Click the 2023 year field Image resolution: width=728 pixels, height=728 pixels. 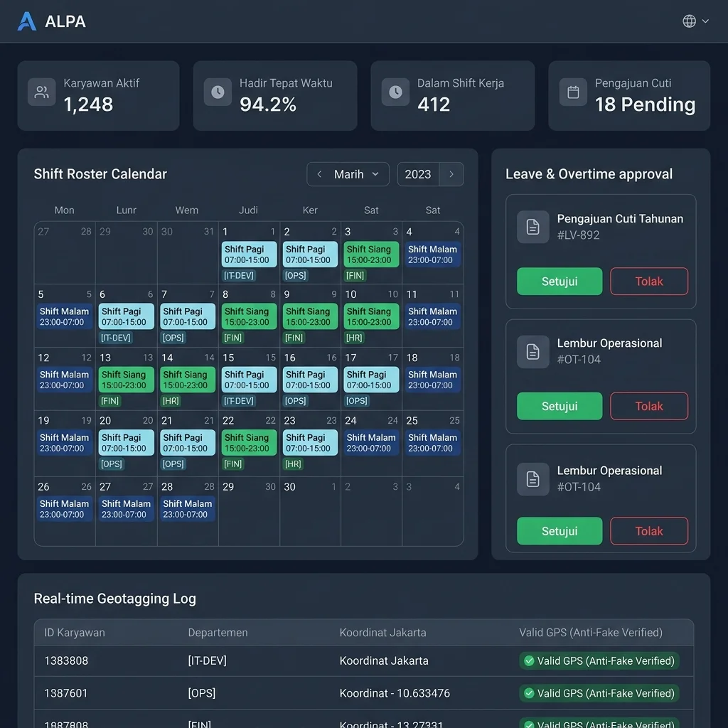(418, 174)
